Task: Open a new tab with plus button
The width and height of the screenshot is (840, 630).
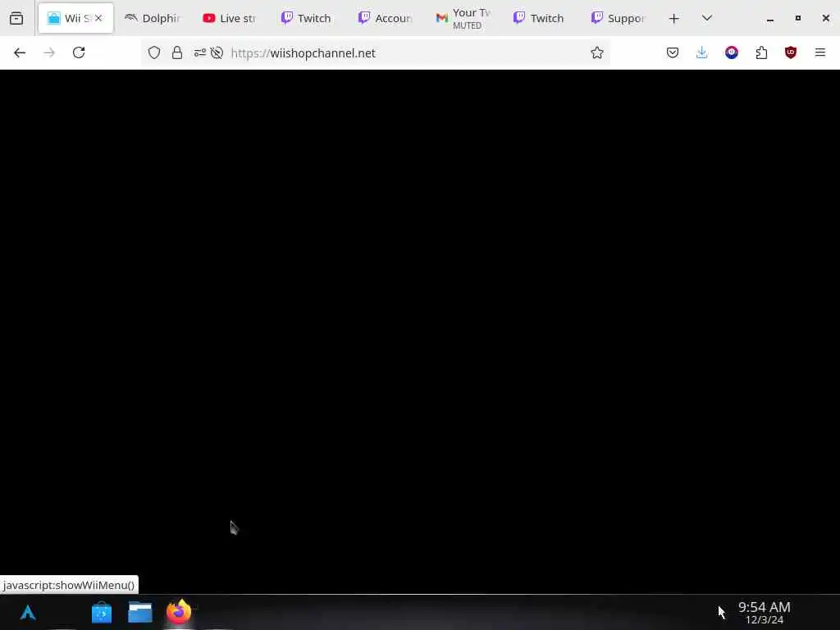Action: [x=674, y=18]
